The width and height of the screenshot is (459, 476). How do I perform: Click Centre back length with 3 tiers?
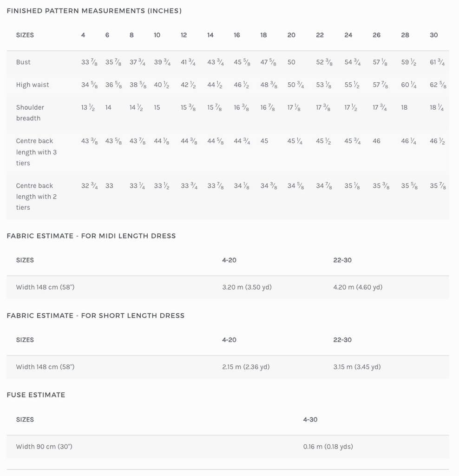tap(36, 152)
